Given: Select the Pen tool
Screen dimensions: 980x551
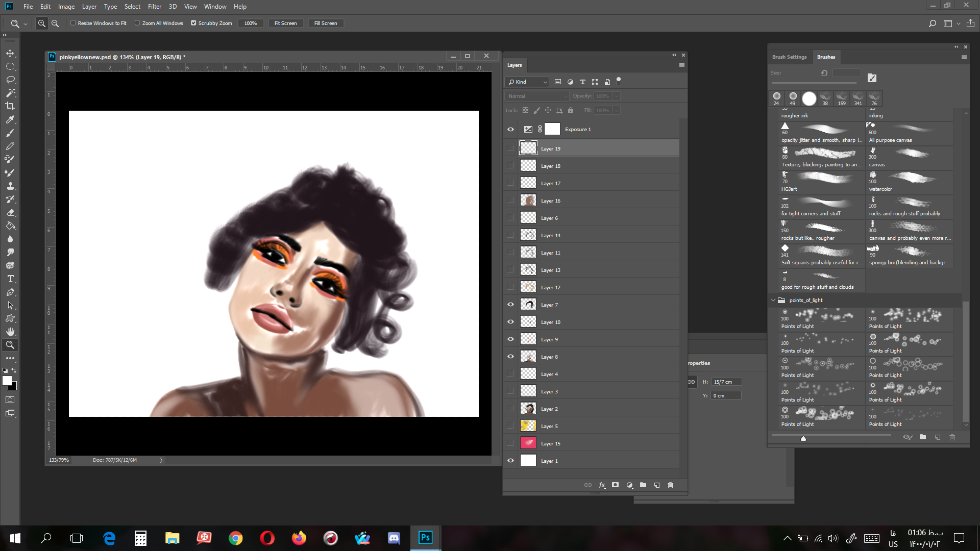Looking at the screenshot, I should tap(10, 292).
